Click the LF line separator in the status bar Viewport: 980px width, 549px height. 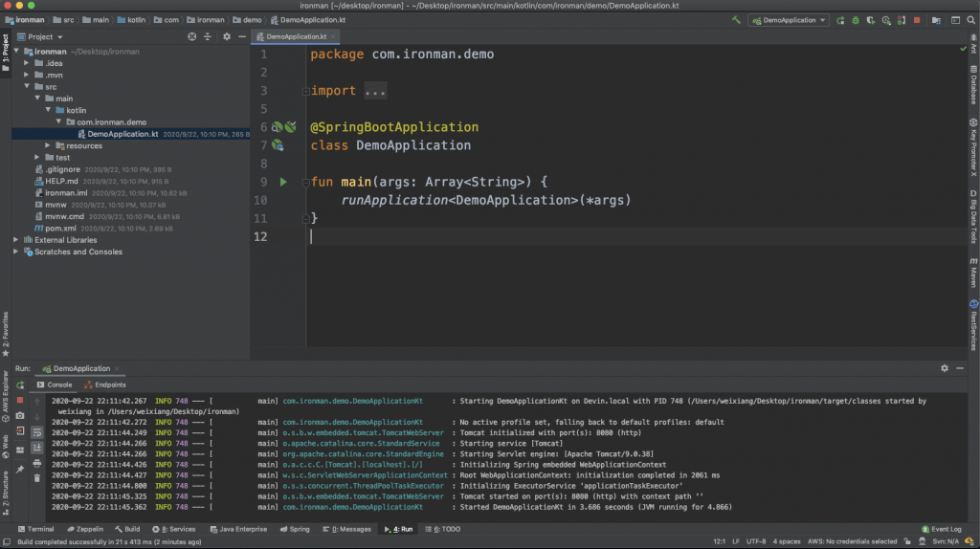click(x=736, y=541)
